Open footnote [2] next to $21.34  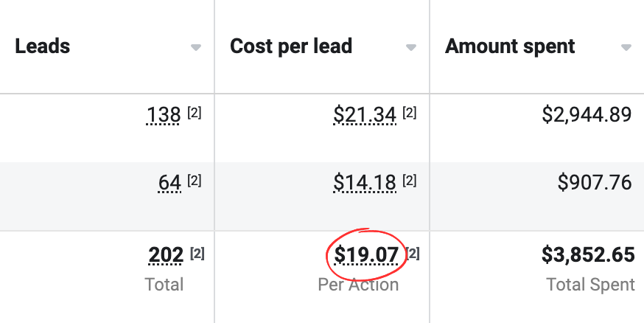click(410, 114)
